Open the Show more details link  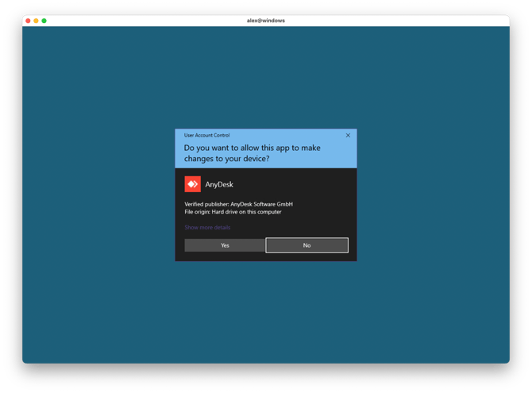(x=207, y=227)
